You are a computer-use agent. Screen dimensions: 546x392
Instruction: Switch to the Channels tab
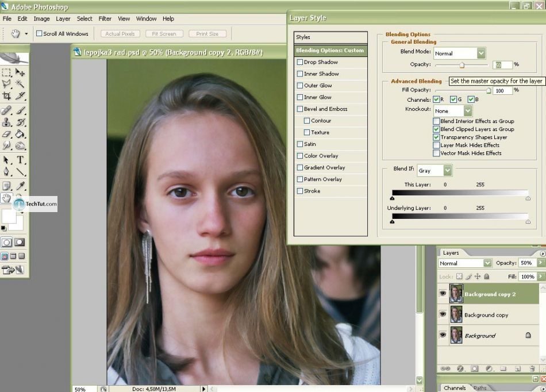click(x=455, y=388)
